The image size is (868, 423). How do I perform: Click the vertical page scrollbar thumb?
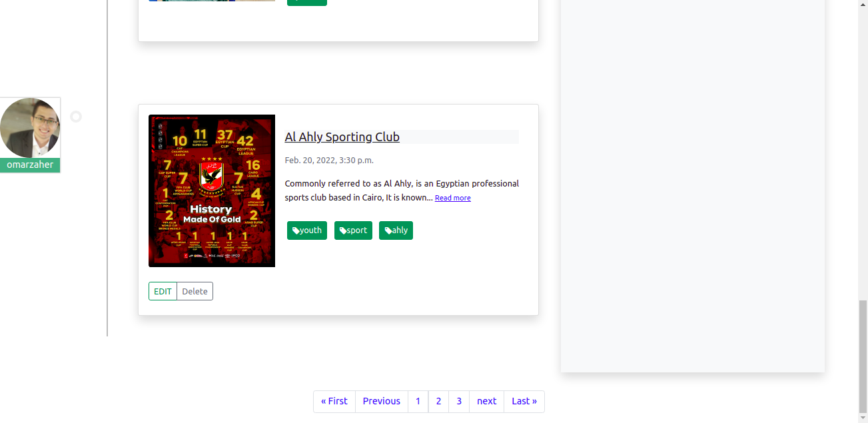pos(863,356)
